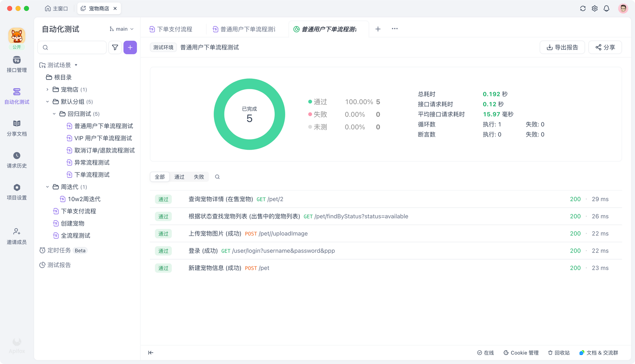Filter test results by 失败

[x=199, y=177]
